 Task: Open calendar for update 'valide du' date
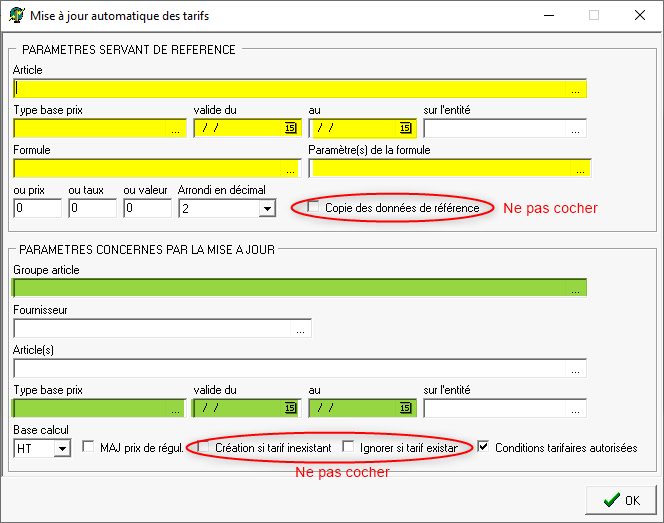[x=290, y=409]
